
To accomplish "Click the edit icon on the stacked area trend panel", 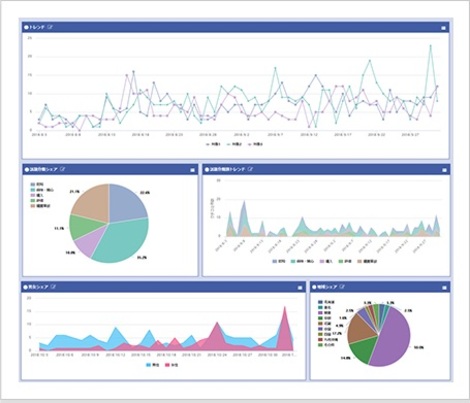I will (x=250, y=169).
